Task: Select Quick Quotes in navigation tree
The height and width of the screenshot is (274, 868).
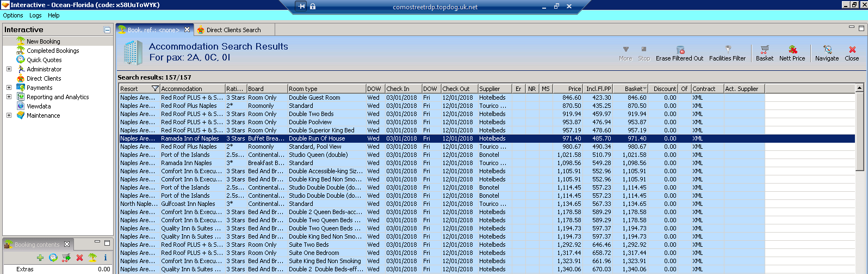Action: [x=44, y=60]
